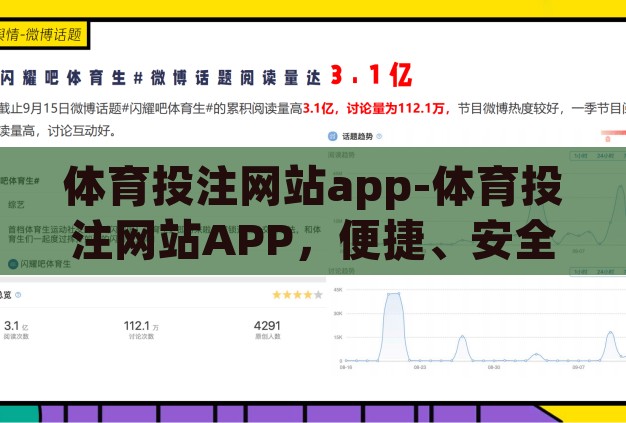Click the 15K value on chart axis
The image size is (626, 423).
pyautogui.click(x=338, y=338)
